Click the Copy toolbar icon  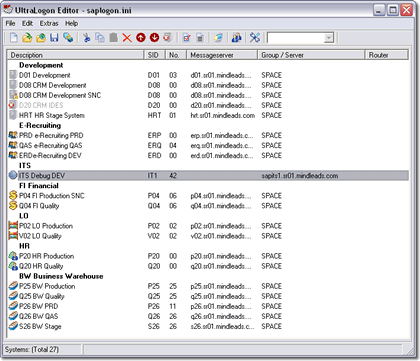point(100,38)
